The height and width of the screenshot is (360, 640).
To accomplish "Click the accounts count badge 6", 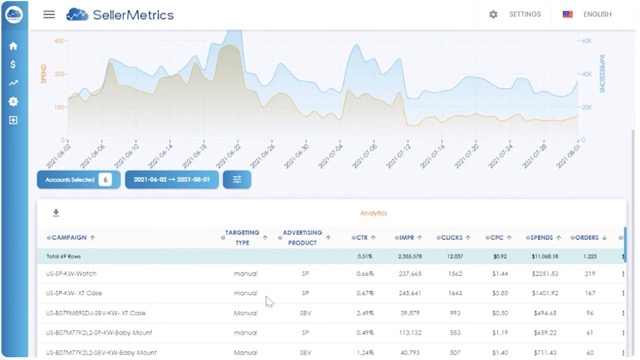I will click(x=105, y=180).
